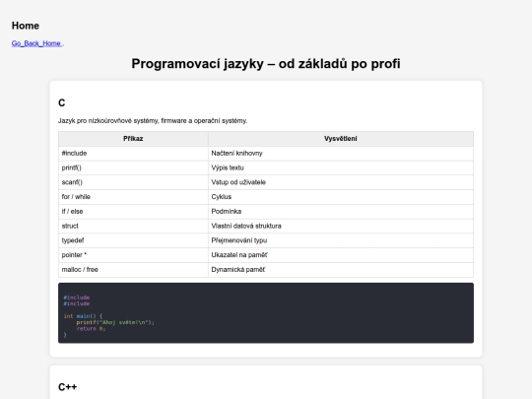The image size is (532, 399).
Task: Select the 'Přejmenování typu' cell
Action: (341, 241)
